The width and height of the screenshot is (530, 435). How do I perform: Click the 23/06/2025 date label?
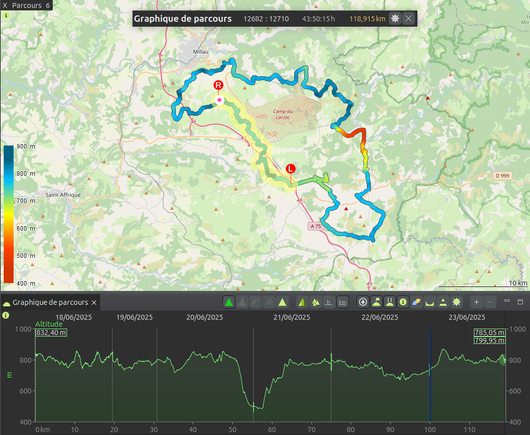pos(467,317)
